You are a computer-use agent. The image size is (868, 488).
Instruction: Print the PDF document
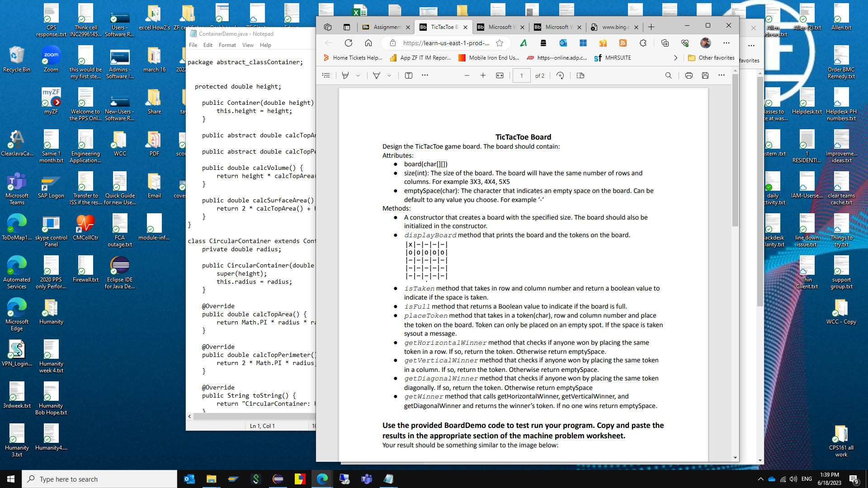point(689,75)
